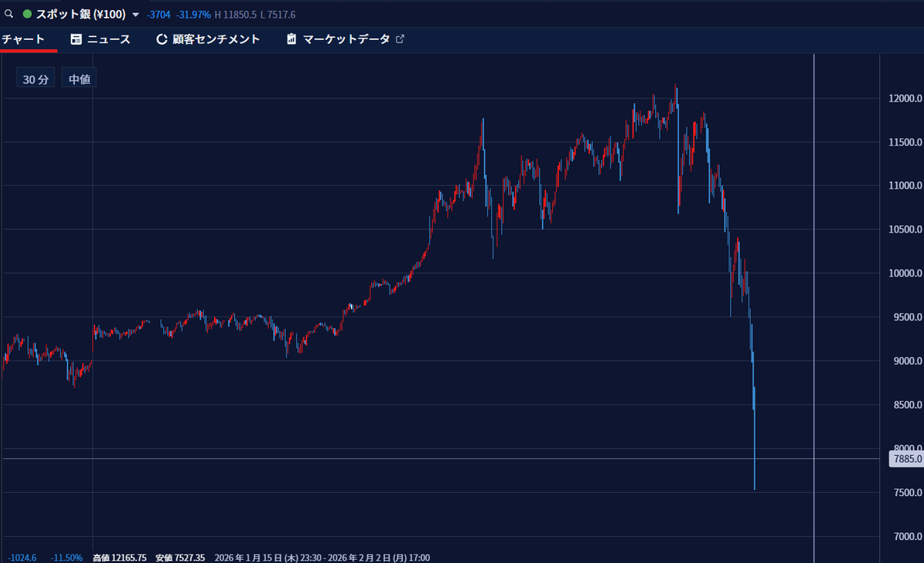
Task: Click the -3704 change value in header
Action: [159, 15]
